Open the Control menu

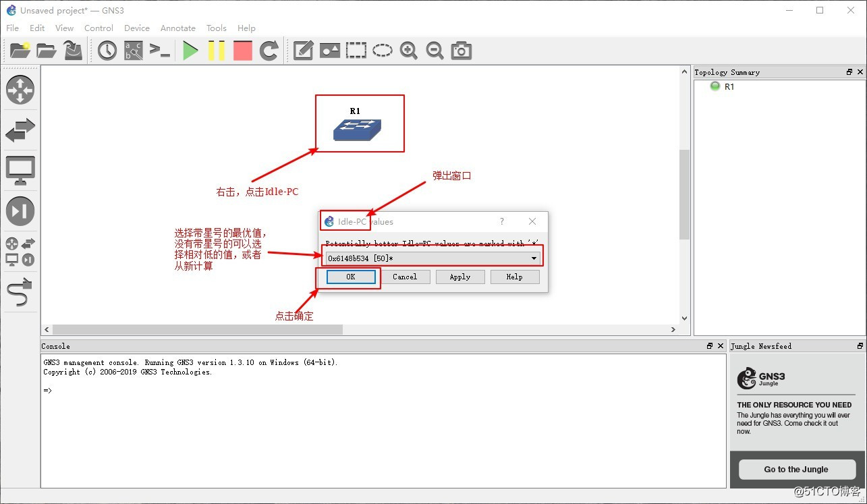coord(99,28)
